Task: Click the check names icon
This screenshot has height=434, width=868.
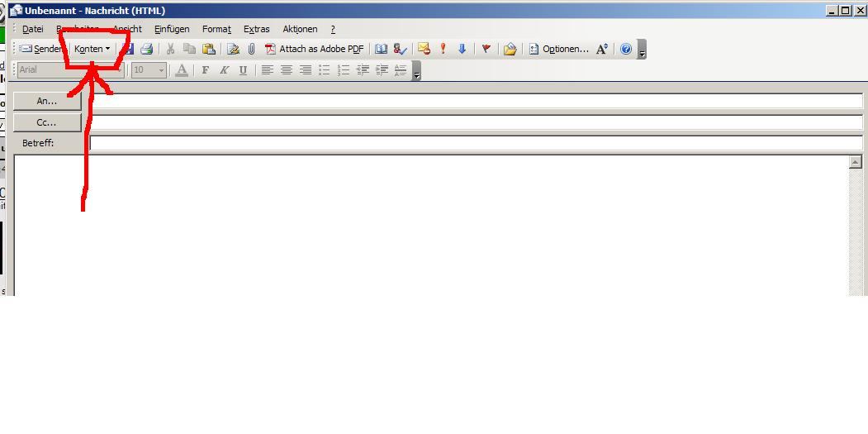Action: pyautogui.click(x=401, y=49)
